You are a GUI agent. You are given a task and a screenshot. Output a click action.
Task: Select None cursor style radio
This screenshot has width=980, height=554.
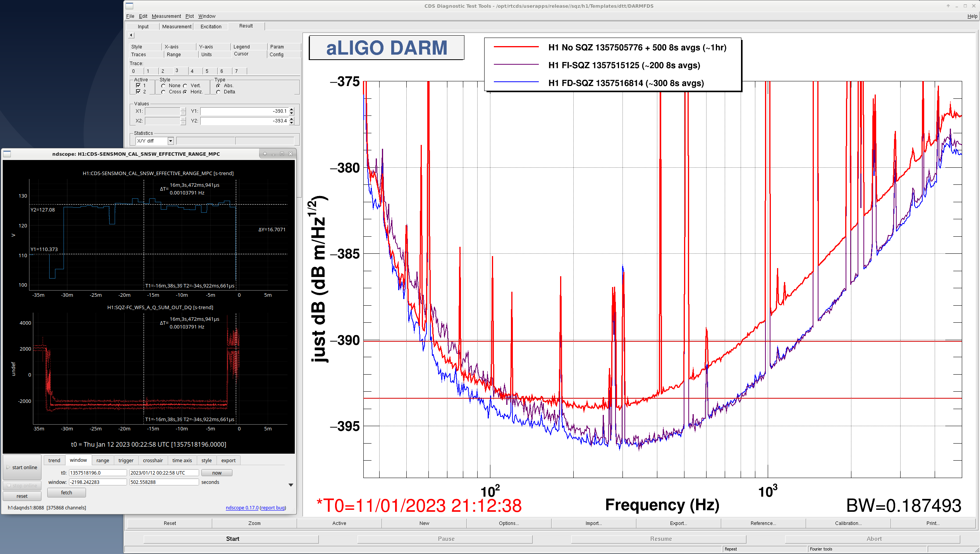163,86
